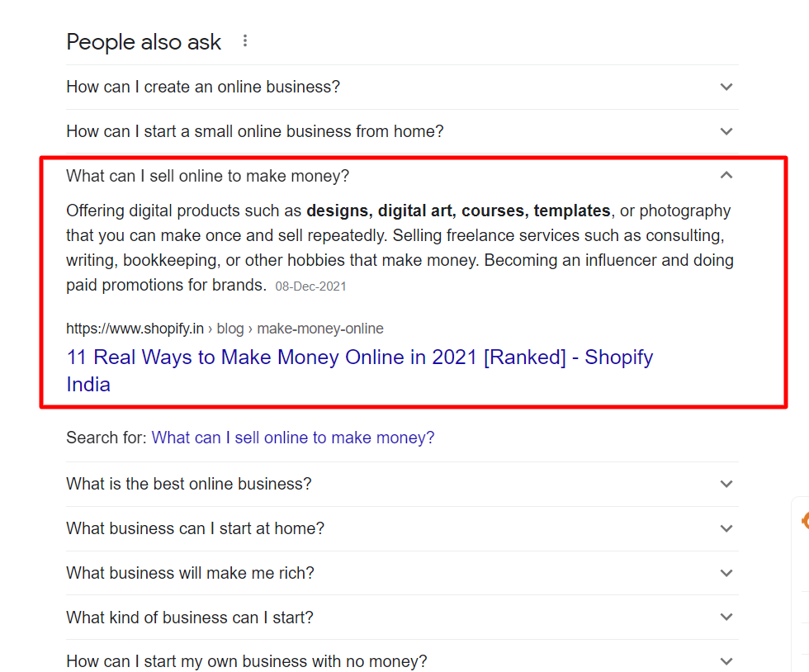Click the question text 'How can I create an online business?'
The height and width of the screenshot is (672, 809).
point(203,87)
